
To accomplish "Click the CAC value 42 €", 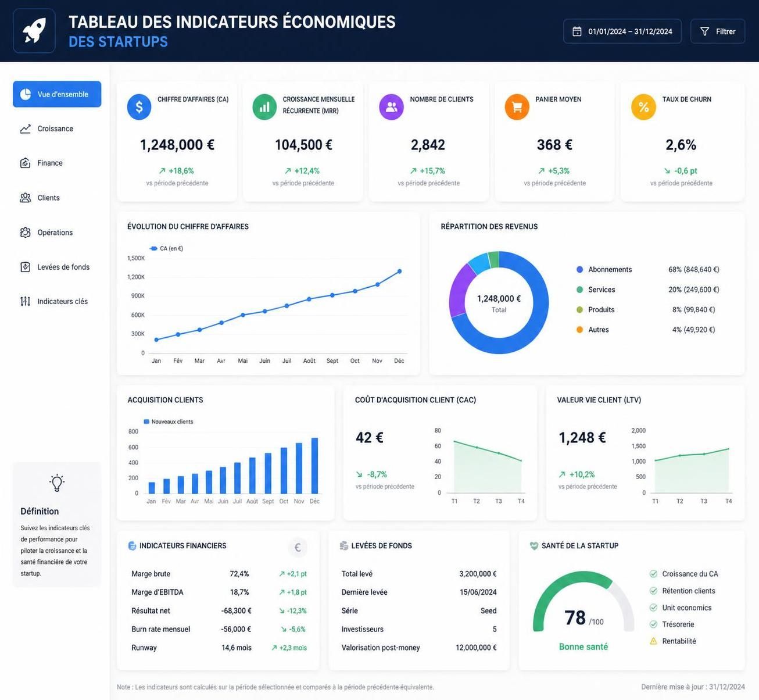I will (370, 437).
